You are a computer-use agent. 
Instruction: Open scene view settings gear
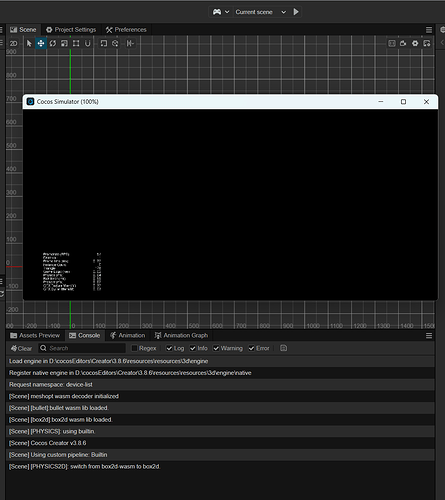[415, 43]
